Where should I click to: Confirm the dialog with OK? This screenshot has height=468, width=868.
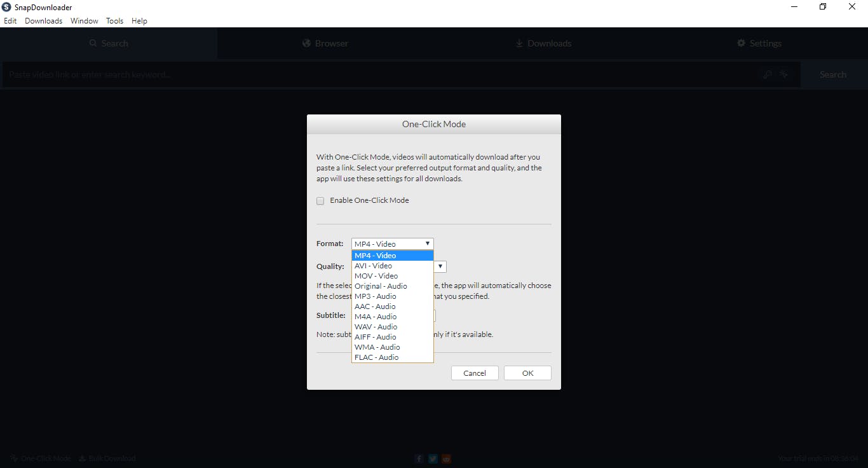click(x=527, y=373)
